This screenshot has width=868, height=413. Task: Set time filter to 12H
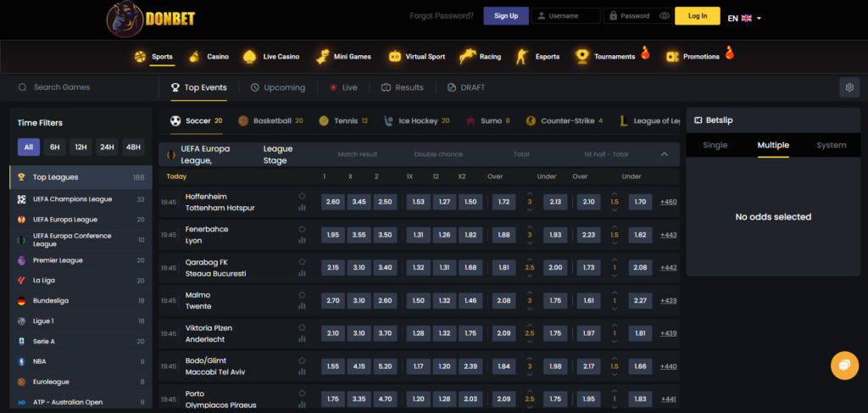pyautogui.click(x=81, y=148)
